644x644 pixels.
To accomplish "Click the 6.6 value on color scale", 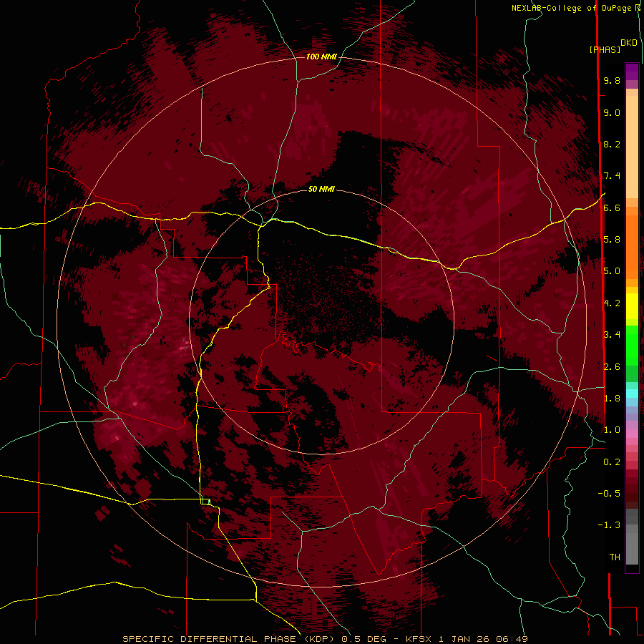I will [612, 208].
